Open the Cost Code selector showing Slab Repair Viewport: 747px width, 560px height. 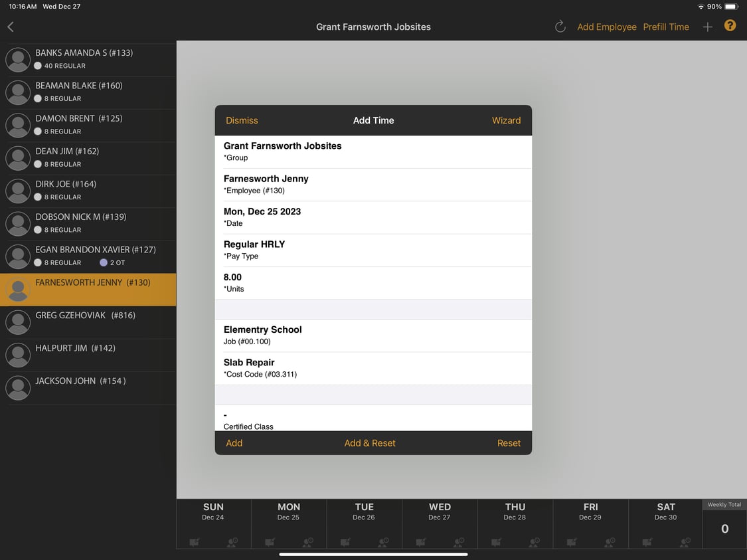tap(373, 367)
